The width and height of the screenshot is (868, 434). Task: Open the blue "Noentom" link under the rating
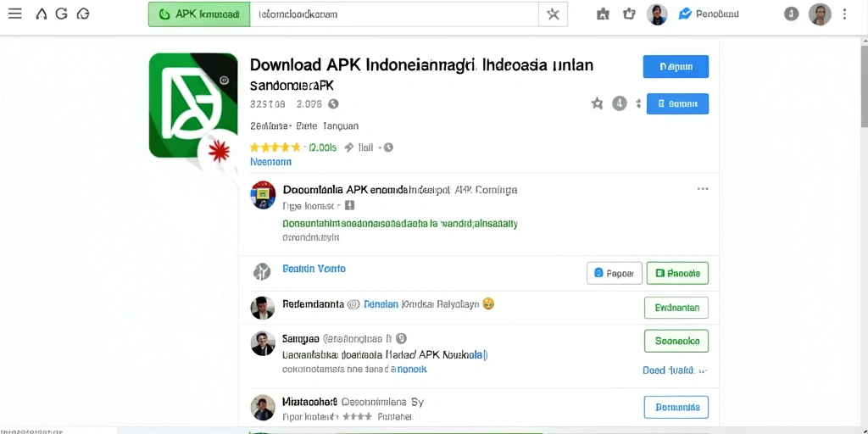click(x=270, y=162)
